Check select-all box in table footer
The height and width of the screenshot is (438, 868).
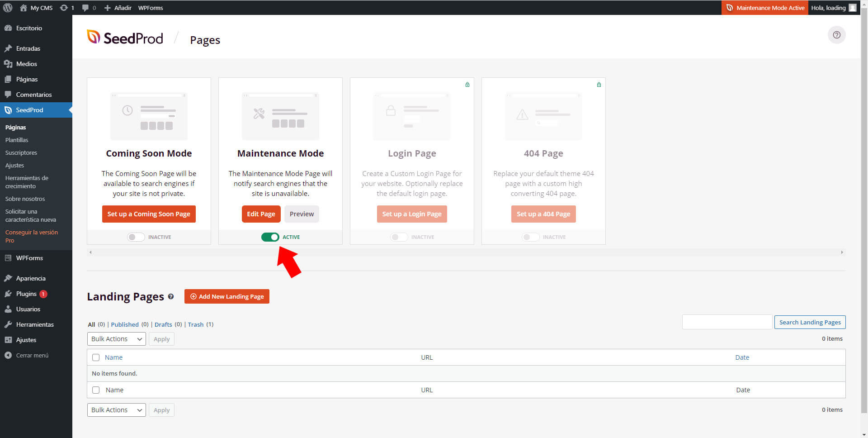(x=96, y=390)
